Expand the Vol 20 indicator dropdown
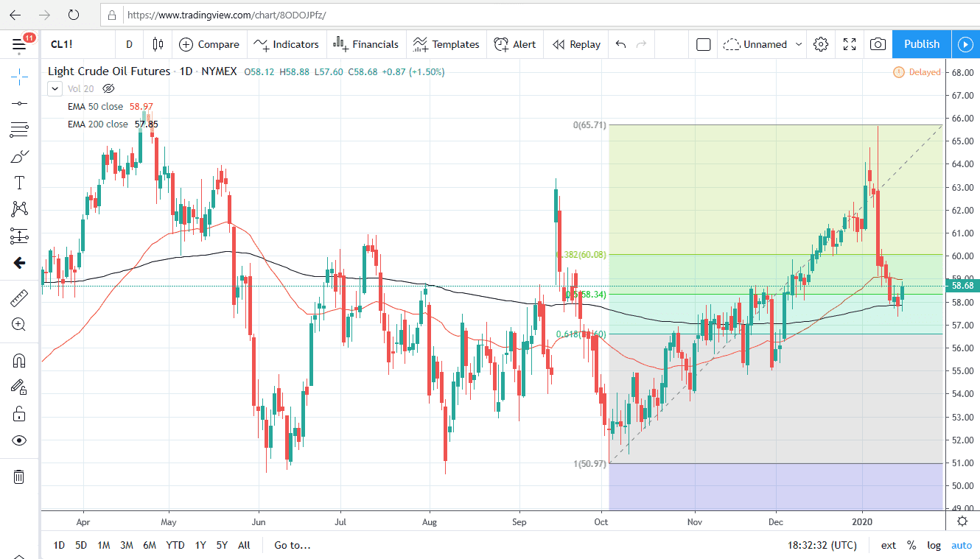Image resolution: width=980 pixels, height=559 pixels. tap(55, 88)
